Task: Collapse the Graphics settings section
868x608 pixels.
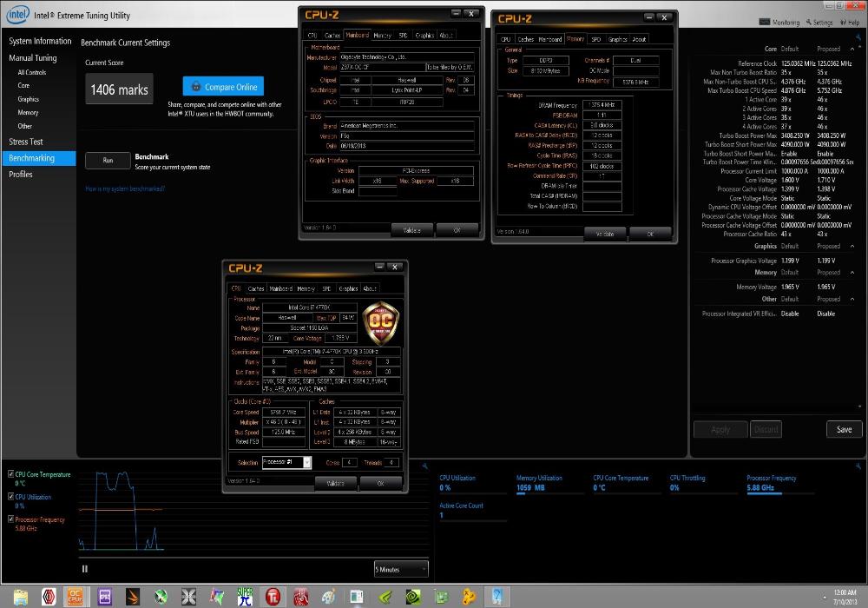Action: (852, 246)
